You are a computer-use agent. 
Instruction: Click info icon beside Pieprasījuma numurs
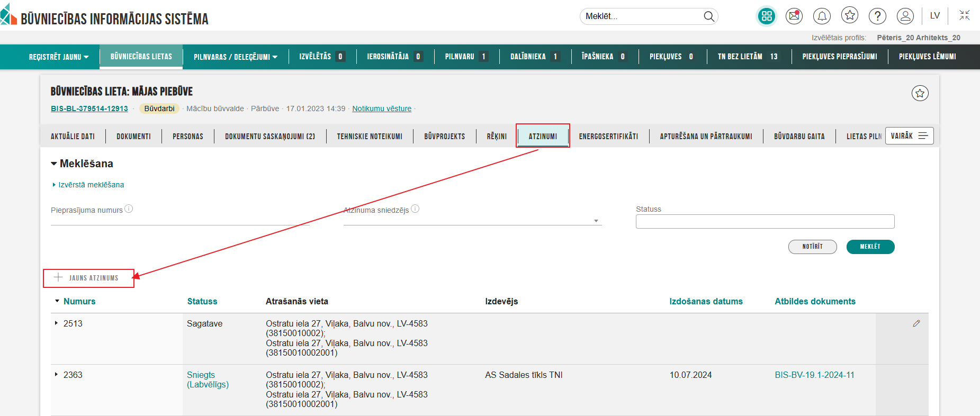(x=129, y=209)
